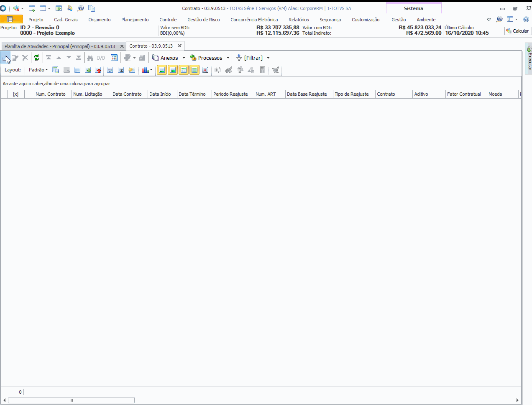This screenshot has height=405, width=532.
Task: Click the red up-arrow layout icon
Action: [98, 70]
